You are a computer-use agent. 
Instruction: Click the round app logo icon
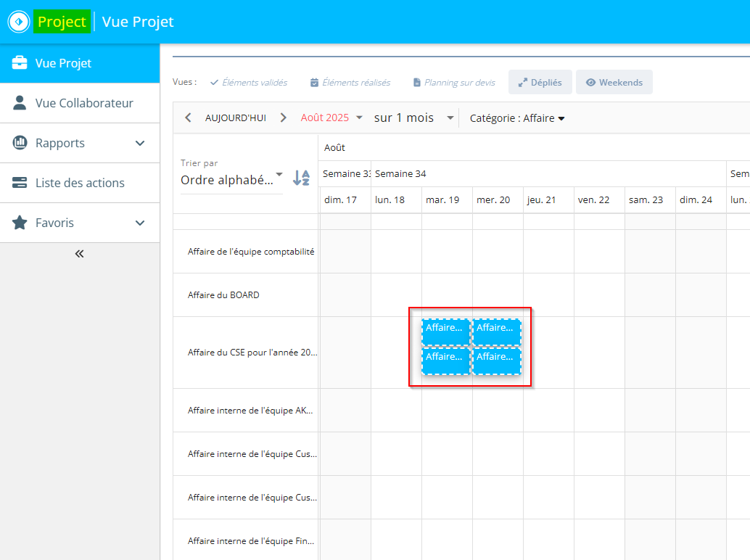pos(18,22)
